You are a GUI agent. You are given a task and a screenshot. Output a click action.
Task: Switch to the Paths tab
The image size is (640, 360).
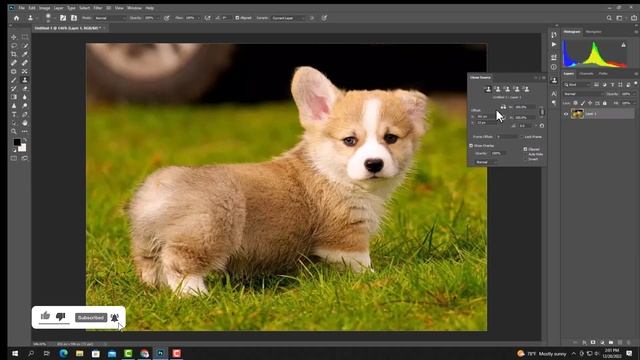[x=603, y=74]
